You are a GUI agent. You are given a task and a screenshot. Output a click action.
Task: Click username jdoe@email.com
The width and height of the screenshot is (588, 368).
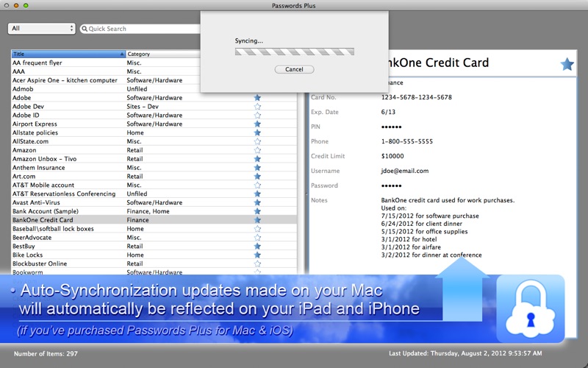click(405, 171)
